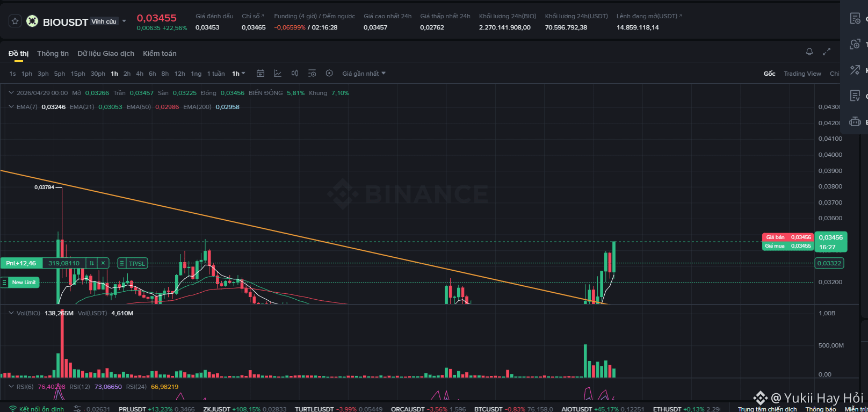Open ZKJUSDT from the bottom ticker

point(245,409)
